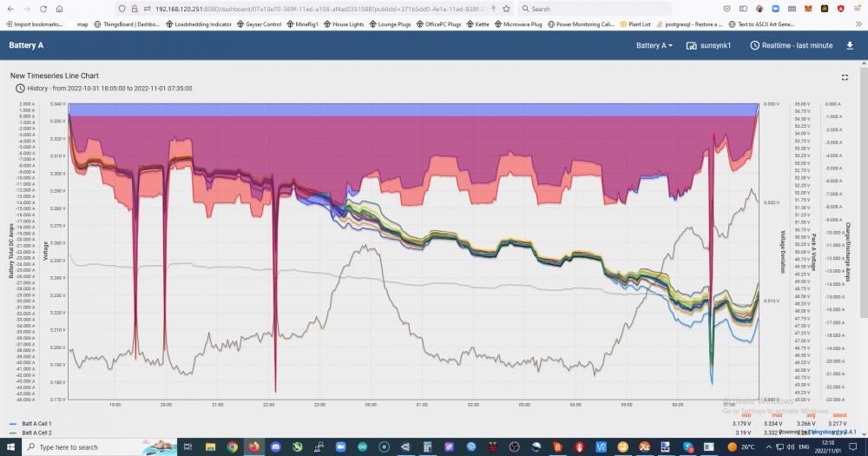Open the OfficePC Plugs bookmark
Viewport: 868px width, 456px height.
(438, 24)
